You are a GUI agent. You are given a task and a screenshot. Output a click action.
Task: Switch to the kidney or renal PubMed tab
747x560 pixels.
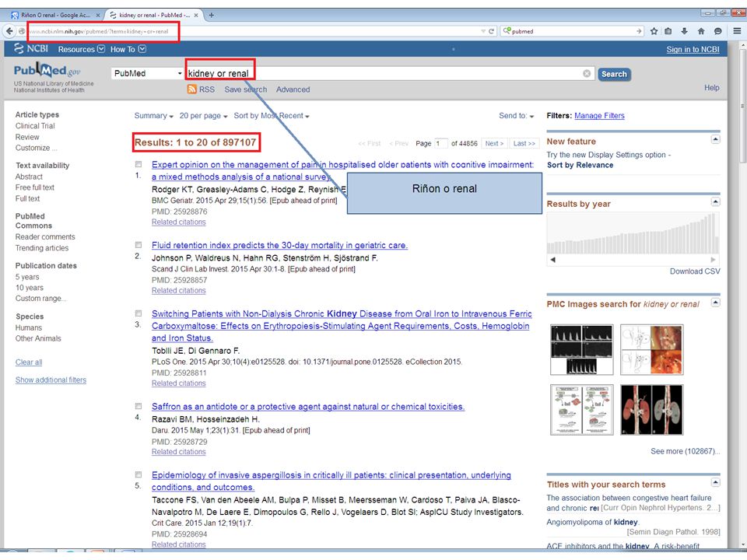[154, 16]
